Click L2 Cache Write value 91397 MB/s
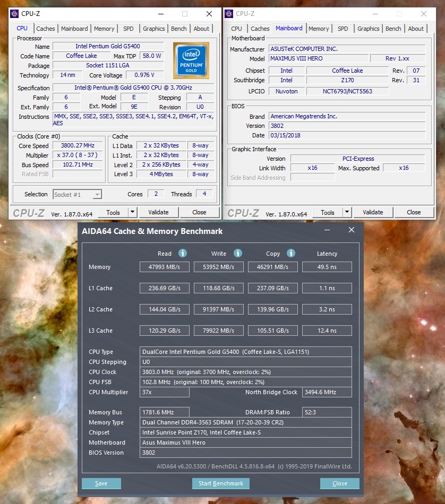Image resolution: width=445 pixels, height=504 pixels. 218,309
